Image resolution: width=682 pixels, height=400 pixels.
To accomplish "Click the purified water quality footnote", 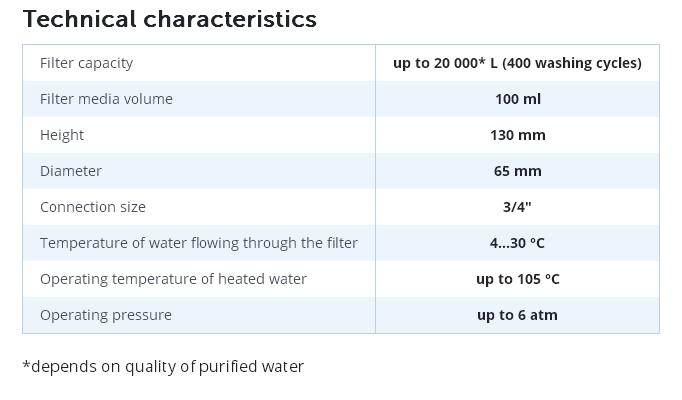I will click(x=163, y=367).
